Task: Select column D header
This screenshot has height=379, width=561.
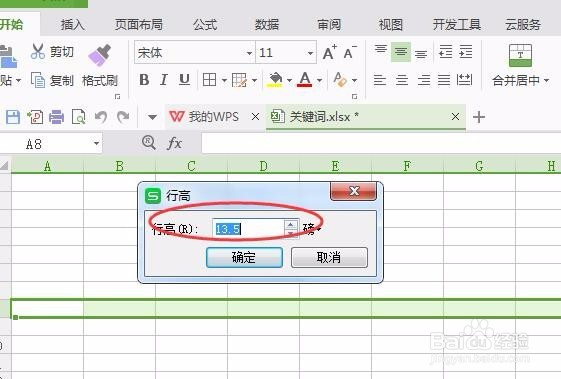Action: pos(263,166)
